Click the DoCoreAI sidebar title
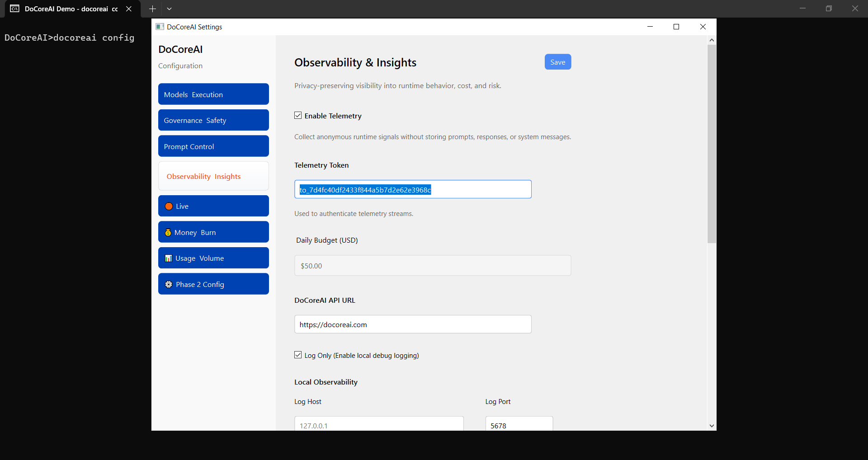 pyautogui.click(x=180, y=49)
